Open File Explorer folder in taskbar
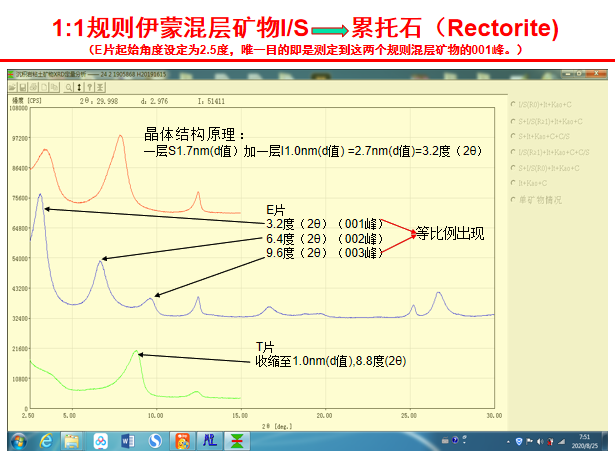The width and height of the screenshot is (615, 456). (74, 440)
